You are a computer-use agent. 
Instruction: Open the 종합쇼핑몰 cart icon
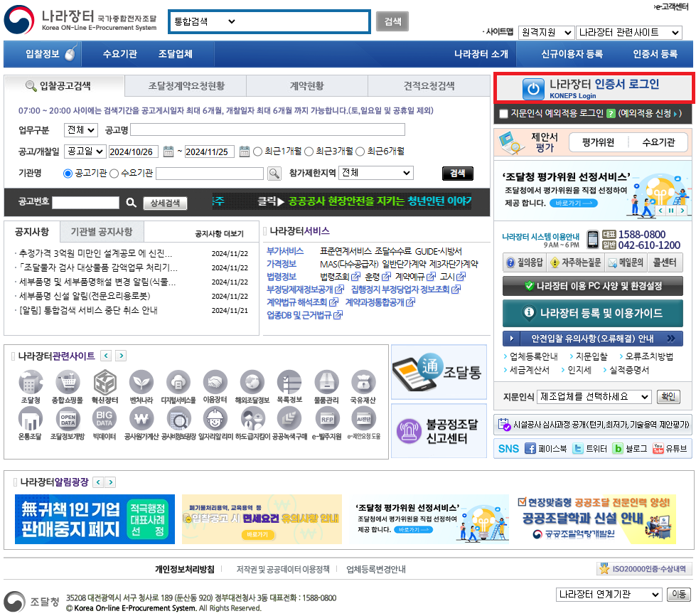(68, 383)
